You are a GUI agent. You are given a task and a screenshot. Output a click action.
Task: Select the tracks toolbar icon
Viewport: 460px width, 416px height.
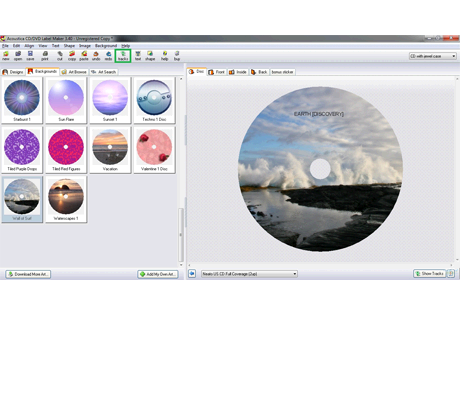click(123, 56)
